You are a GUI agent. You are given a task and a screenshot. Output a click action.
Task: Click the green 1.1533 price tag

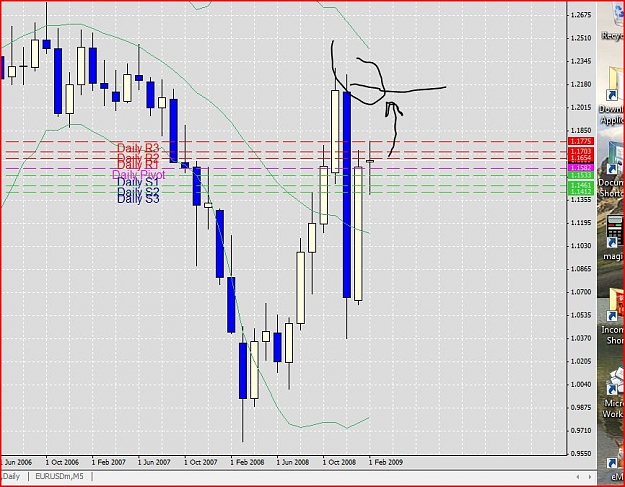click(x=581, y=175)
